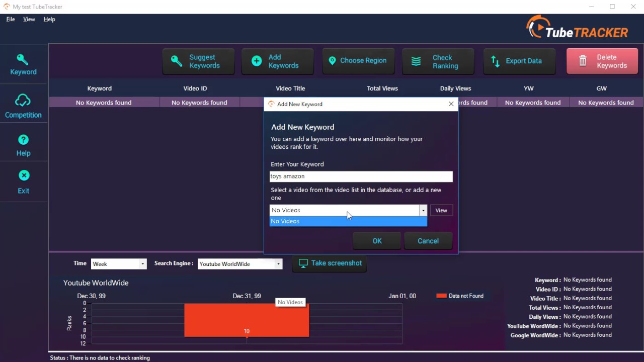Open the Search Engine Youtube WorldWide dropdown
Viewport: 644px width, 362px height.
240,264
